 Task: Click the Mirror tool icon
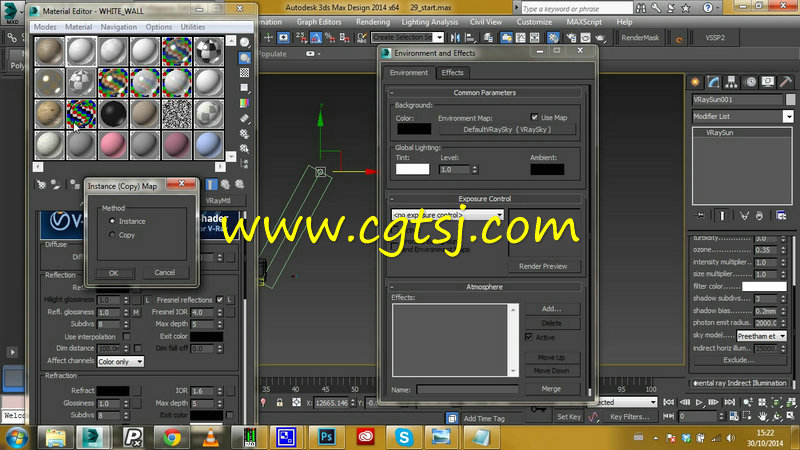[x=455, y=37]
